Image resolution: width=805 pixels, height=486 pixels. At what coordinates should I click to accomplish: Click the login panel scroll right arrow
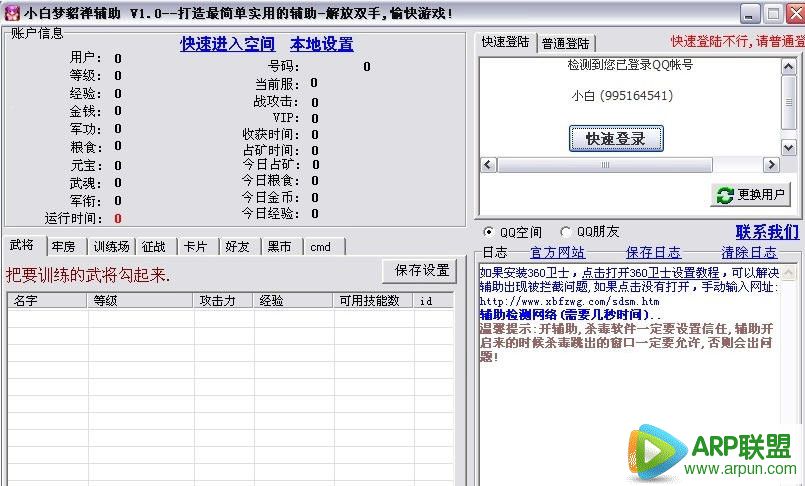[771, 165]
